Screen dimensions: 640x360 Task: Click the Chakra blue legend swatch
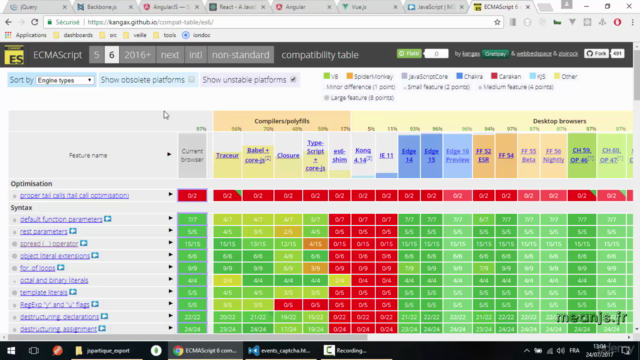[459, 76]
